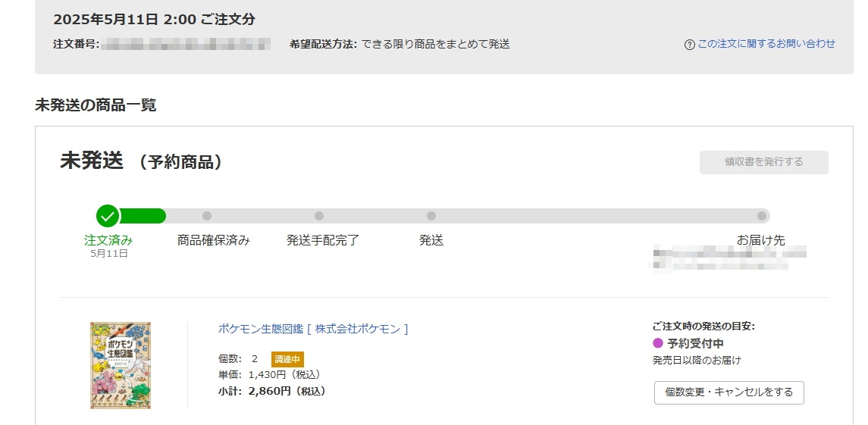Click the question mark help icon
The height and width of the screenshot is (425, 868).
689,45
